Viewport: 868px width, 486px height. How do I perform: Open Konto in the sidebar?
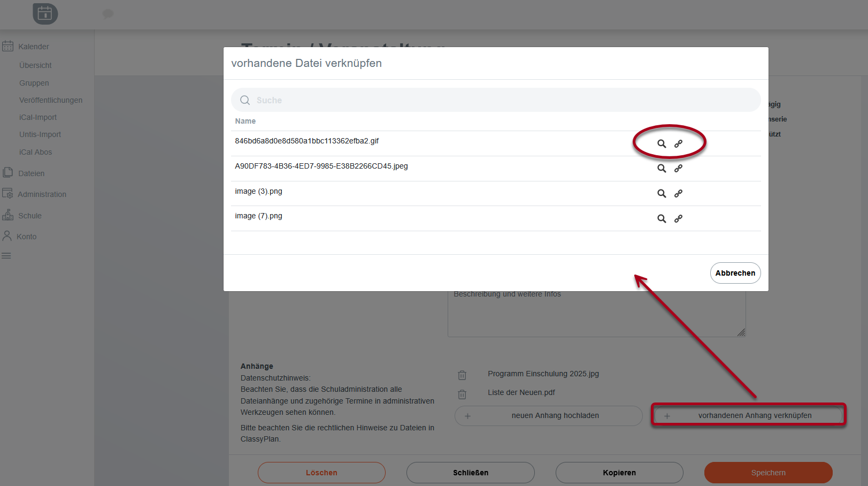tap(26, 237)
